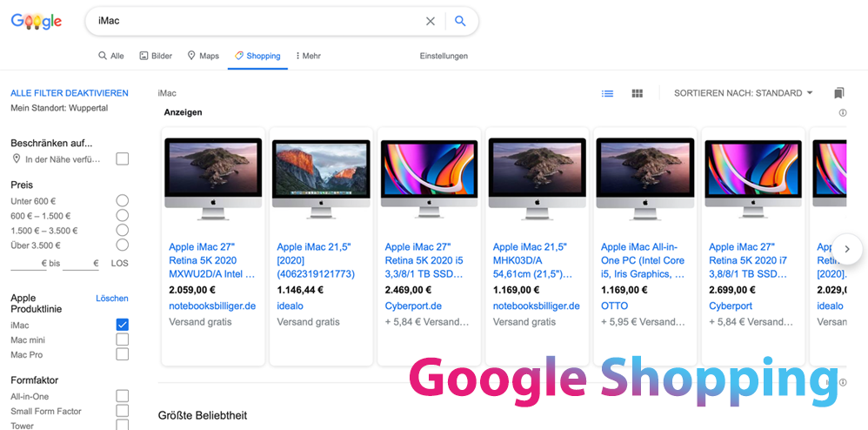Click the blue search magnifier icon
Viewport: 868px width, 430px height.
pos(460,21)
